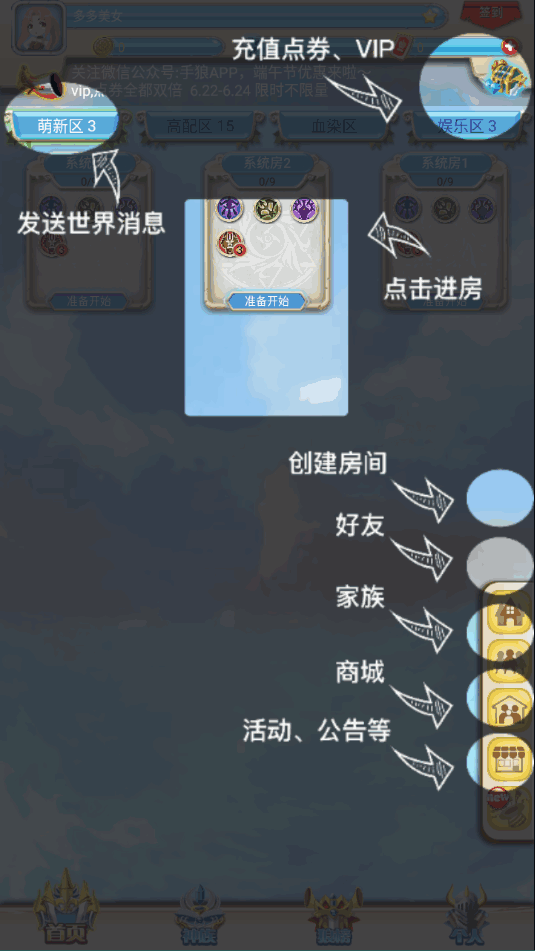Tap the player avatar portrait
The image size is (535, 951).
tap(38, 27)
